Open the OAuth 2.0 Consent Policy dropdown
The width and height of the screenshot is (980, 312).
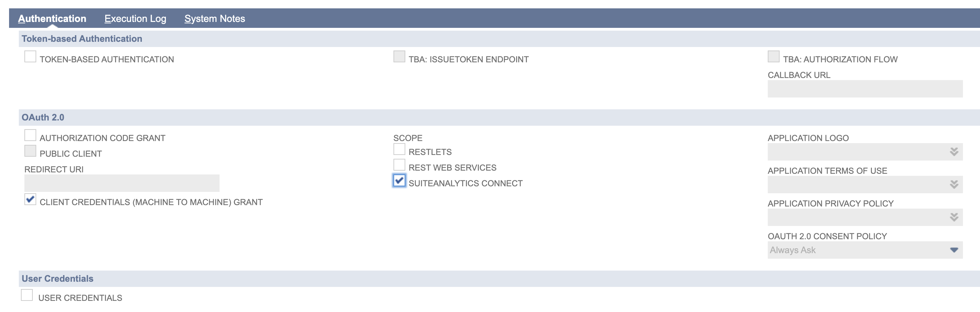click(x=954, y=250)
